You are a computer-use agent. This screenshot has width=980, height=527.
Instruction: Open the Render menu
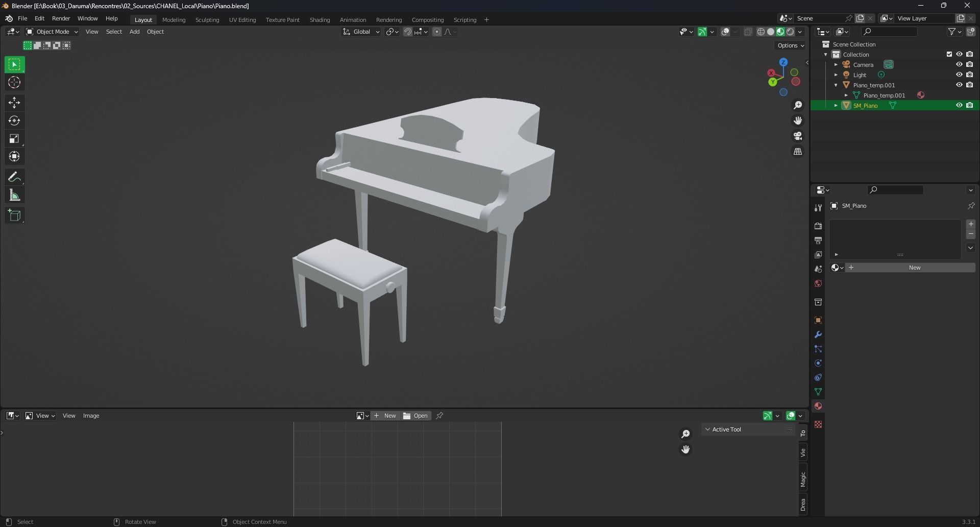(x=61, y=18)
